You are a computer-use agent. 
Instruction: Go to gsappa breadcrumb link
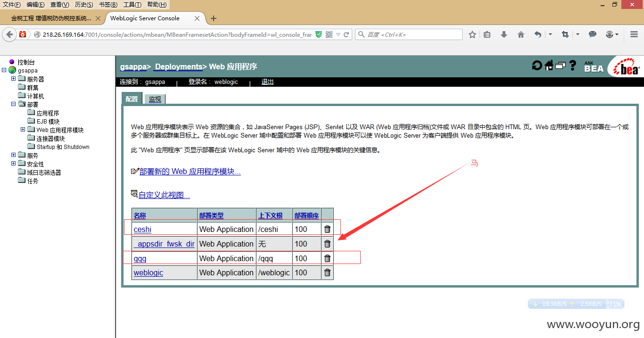pos(133,66)
